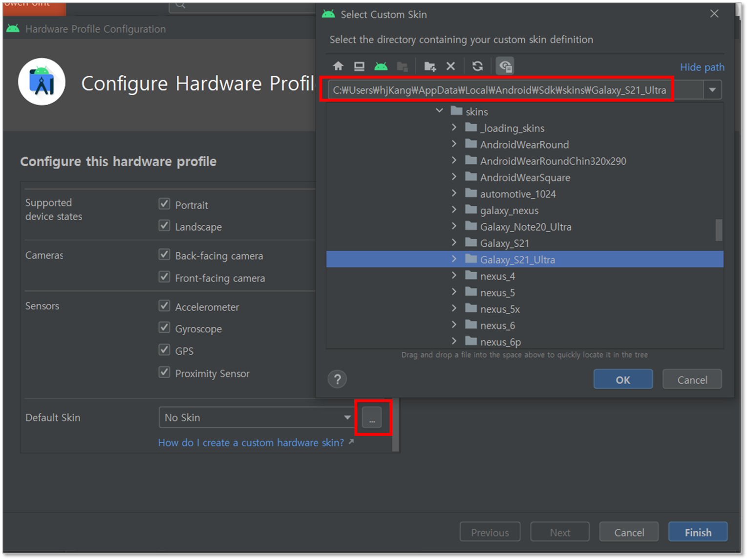This screenshot has width=748, height=560.
Task: Expand the AndroidWearRoundChin320x290 folder
Action: 454,160
